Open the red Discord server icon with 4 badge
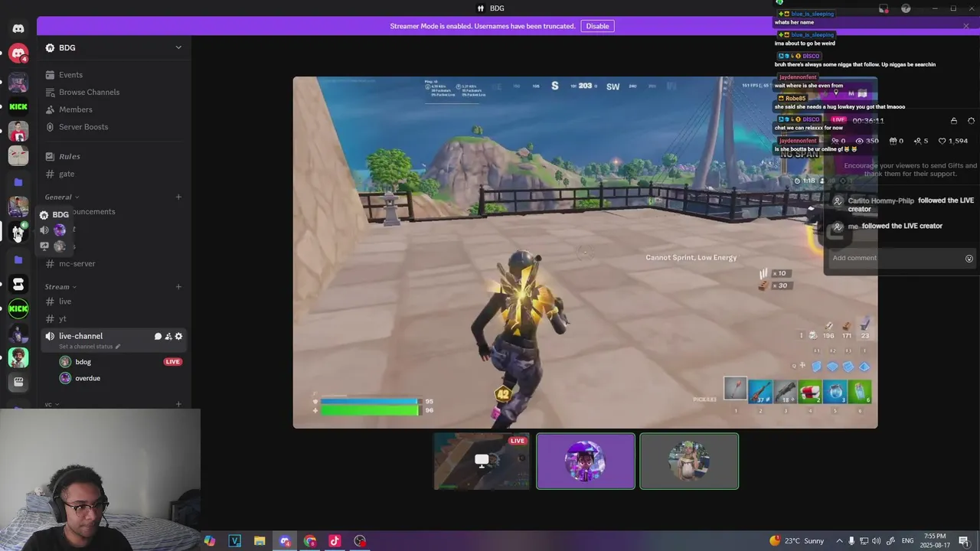 click(18, 54)
